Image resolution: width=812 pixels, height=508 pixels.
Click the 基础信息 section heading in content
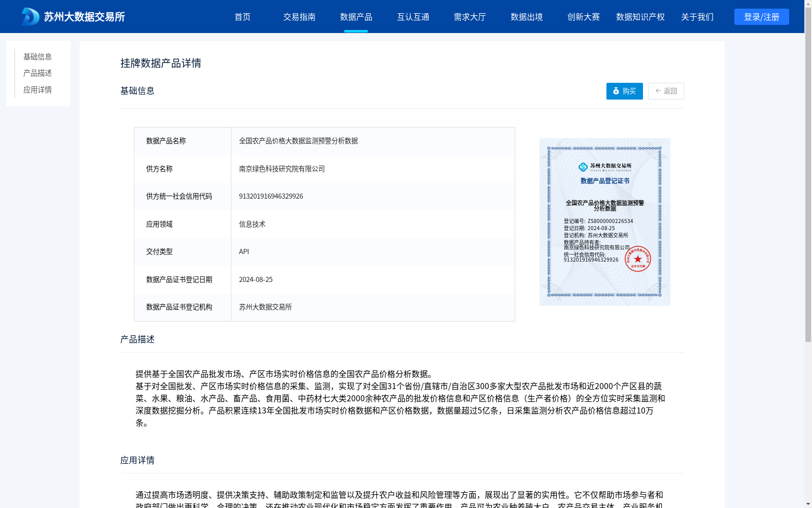pyautogui.click(x=138, y=90)
